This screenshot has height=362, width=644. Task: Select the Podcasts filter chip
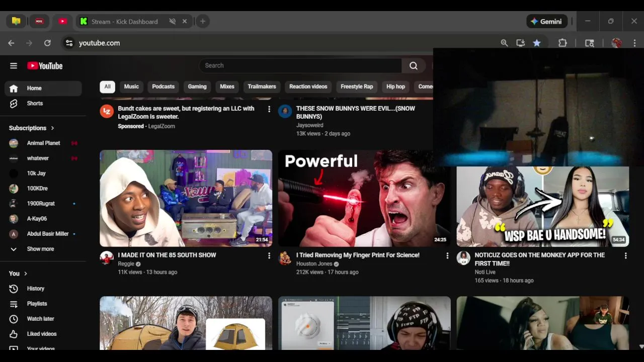pos(163,86)
